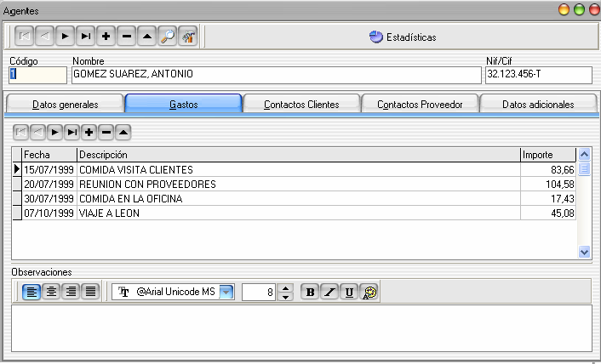The height and width of the screenshot is (364, 601).
Task: Toggle bold formatting in Observaciones
Action: click(x=310, y=292)
